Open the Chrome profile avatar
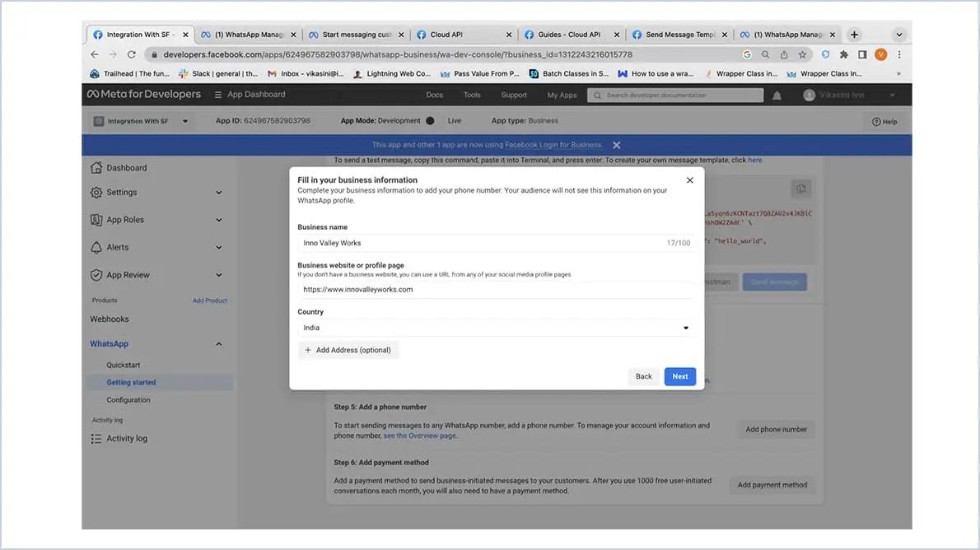The height and width of the screenshot is (550, 980). pyautogui.click(x=880, y=54)
